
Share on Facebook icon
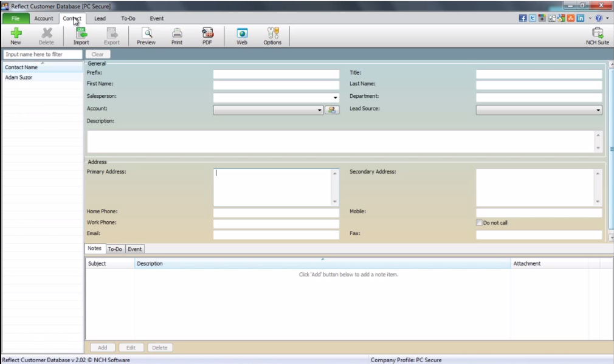(523, 18)
